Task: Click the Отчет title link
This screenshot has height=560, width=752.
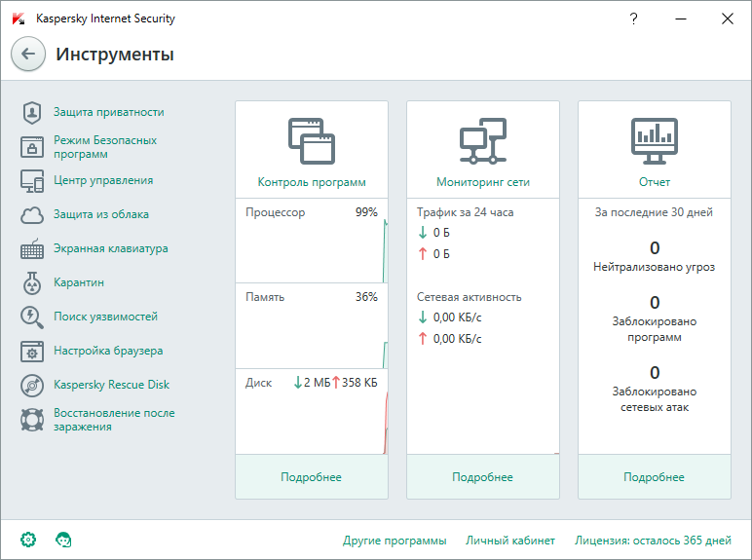Action: pyautogui.click(x=655, y=182)
